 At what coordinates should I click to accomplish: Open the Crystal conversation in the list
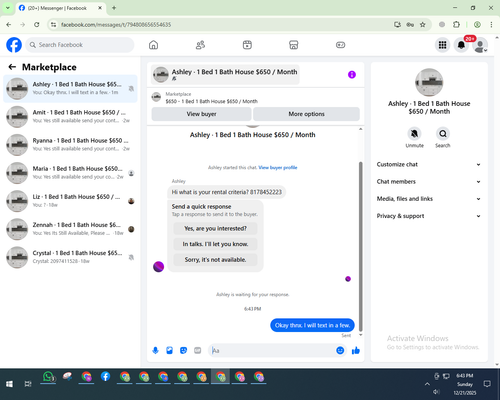(70, 257)
